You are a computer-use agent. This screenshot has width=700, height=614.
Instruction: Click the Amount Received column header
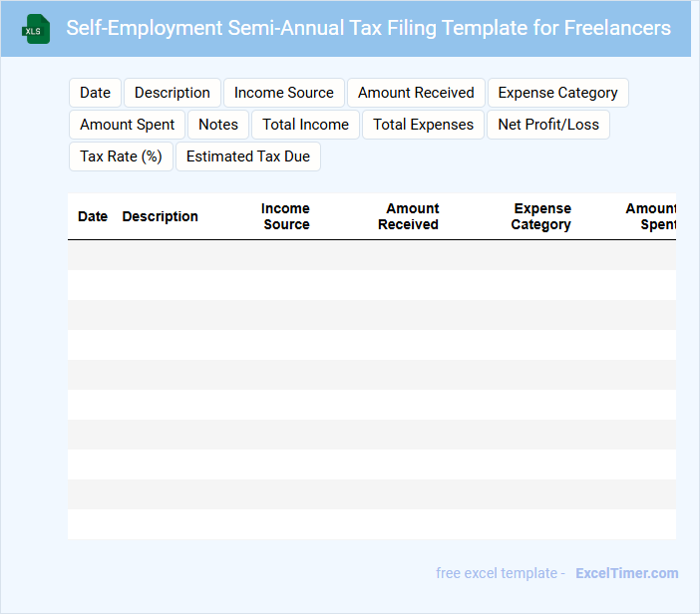click(409, 216)
